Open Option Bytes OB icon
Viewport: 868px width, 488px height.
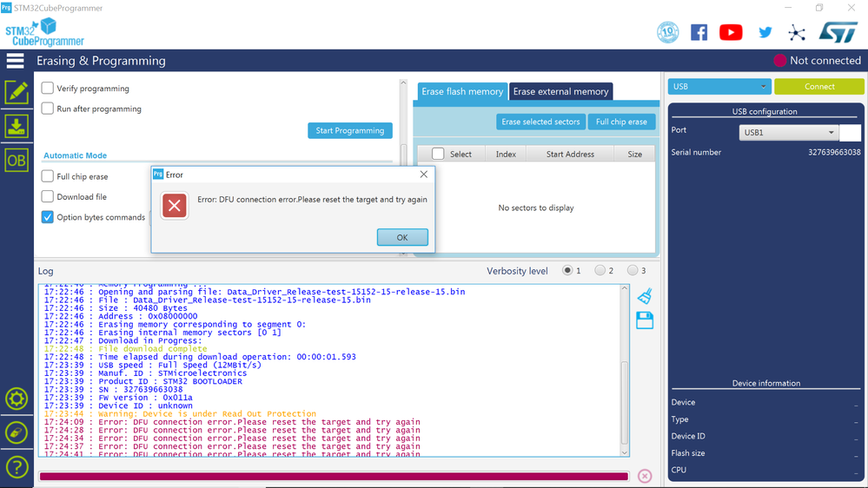click(17, 161)
